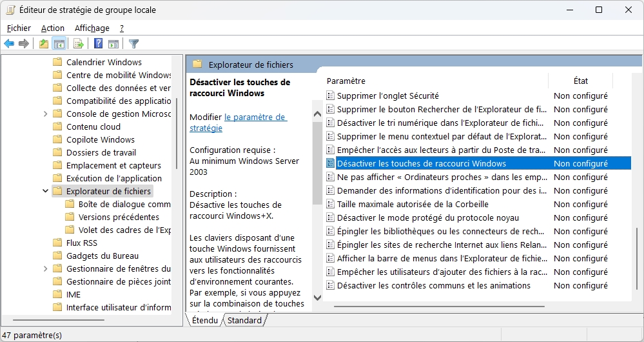The width and height of the screenshot is (644, 342).
Task: Select Interface utilisateur d'informations tree item
Action: tap(119, 307)
